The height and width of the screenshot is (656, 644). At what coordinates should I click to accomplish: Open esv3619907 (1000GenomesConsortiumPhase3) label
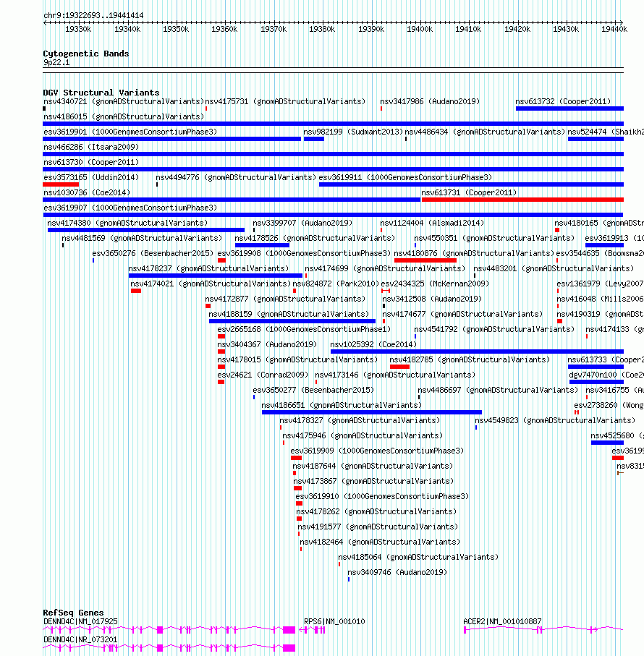click(x=130, y=208)
